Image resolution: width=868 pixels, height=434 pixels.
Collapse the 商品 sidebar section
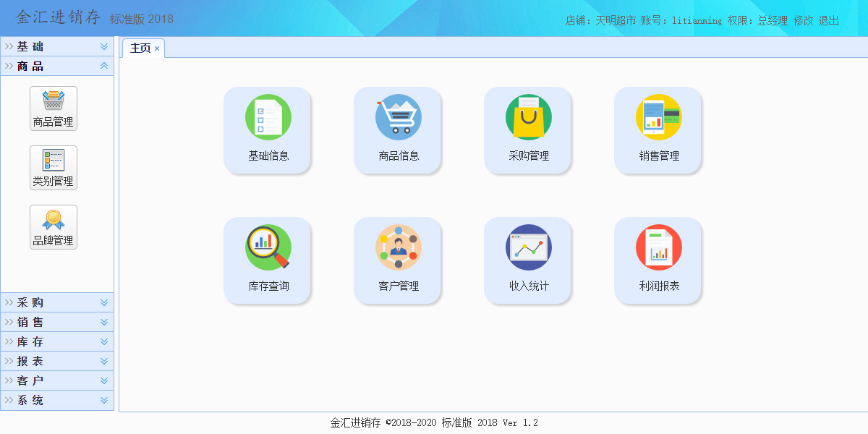(57, 66)
